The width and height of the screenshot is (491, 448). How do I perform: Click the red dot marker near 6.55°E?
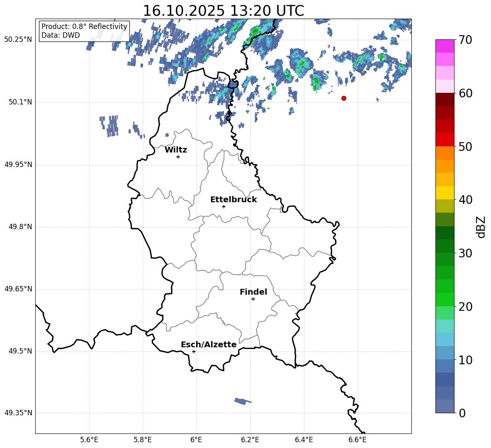344,98
